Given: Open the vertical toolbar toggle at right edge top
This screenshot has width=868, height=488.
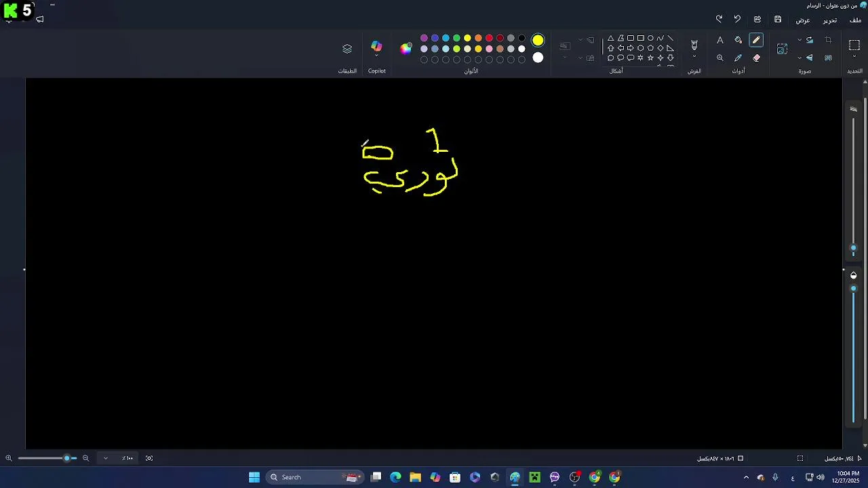Looking at the screenshot, I should (854, 108).
